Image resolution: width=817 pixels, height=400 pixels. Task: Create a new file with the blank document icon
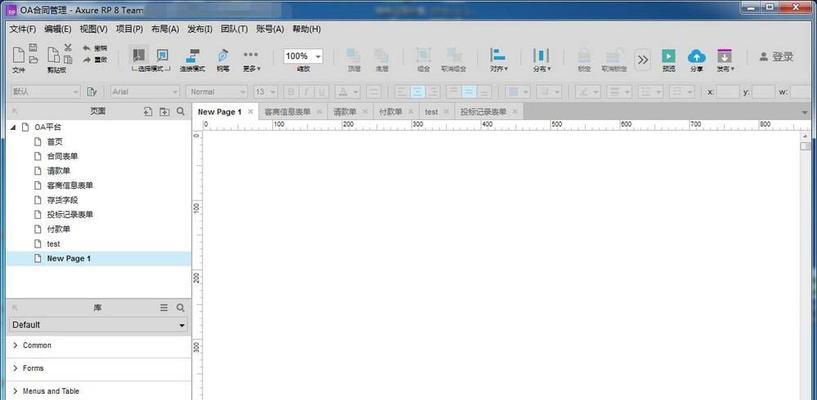click(18, 55)
